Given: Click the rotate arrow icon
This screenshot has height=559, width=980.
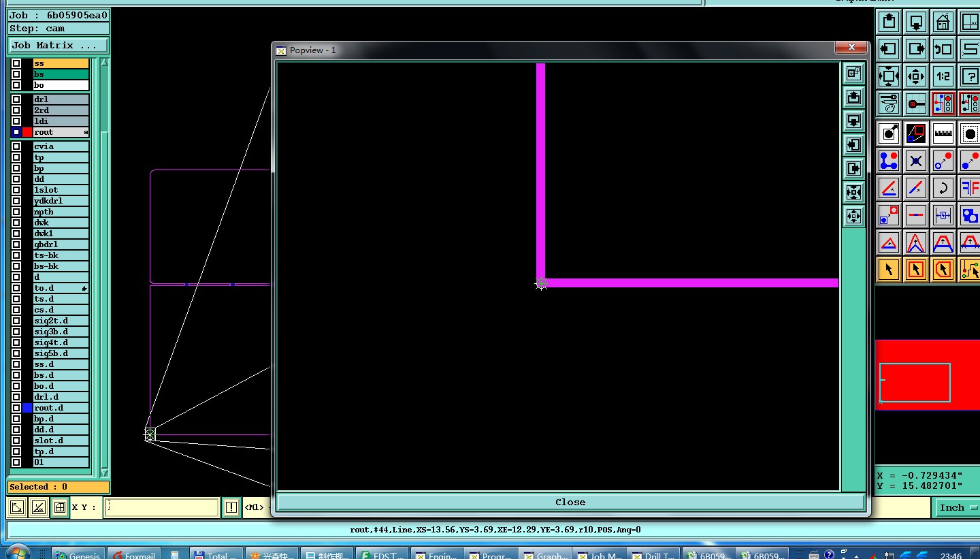Looking at the screenshot, I should click(x=943, y=188).
